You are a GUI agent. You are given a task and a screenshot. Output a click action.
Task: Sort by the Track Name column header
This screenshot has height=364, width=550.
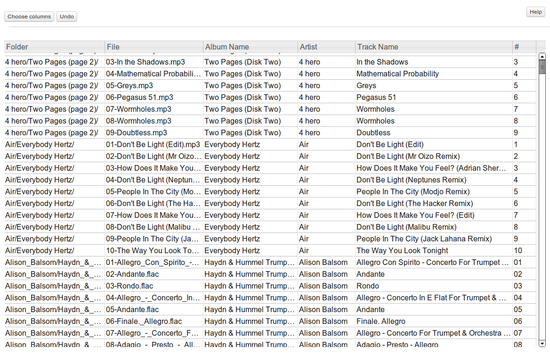click(434, 47)
